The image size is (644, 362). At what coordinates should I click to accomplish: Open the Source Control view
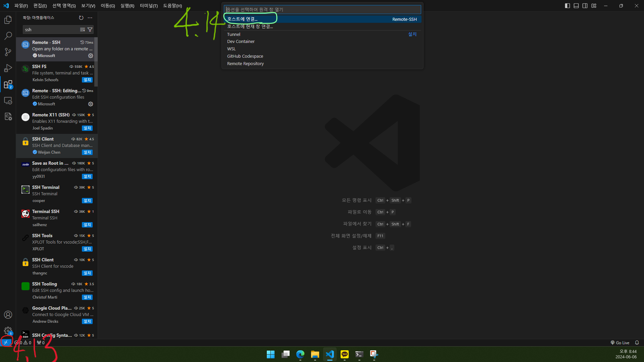(8, 52)
